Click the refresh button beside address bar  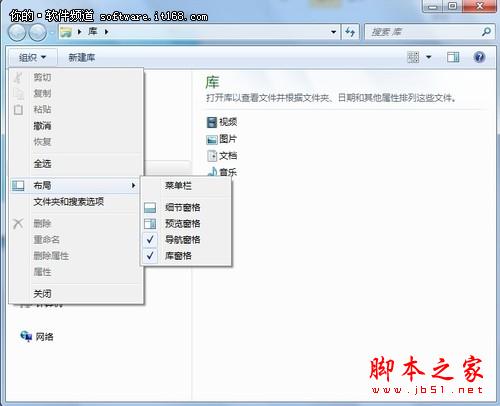tap(350, 32)
